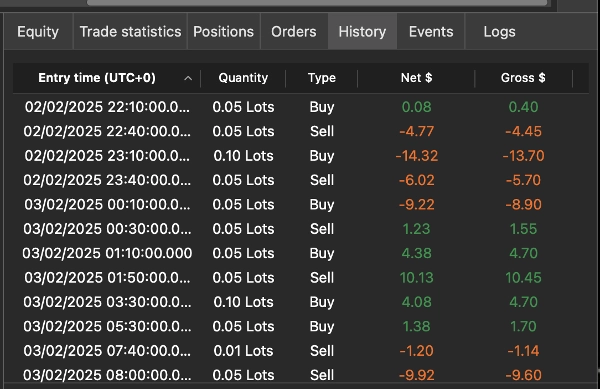Click the 0.01 Lots quantity cell
Image resolution: width=600 pixels, height=389 pixels.
tap(243, 351)
